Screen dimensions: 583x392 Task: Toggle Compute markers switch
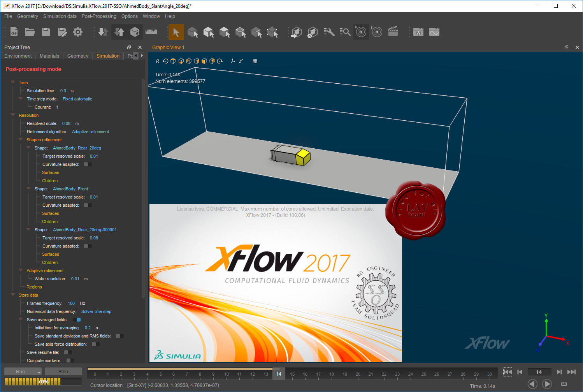coord(70,360)
